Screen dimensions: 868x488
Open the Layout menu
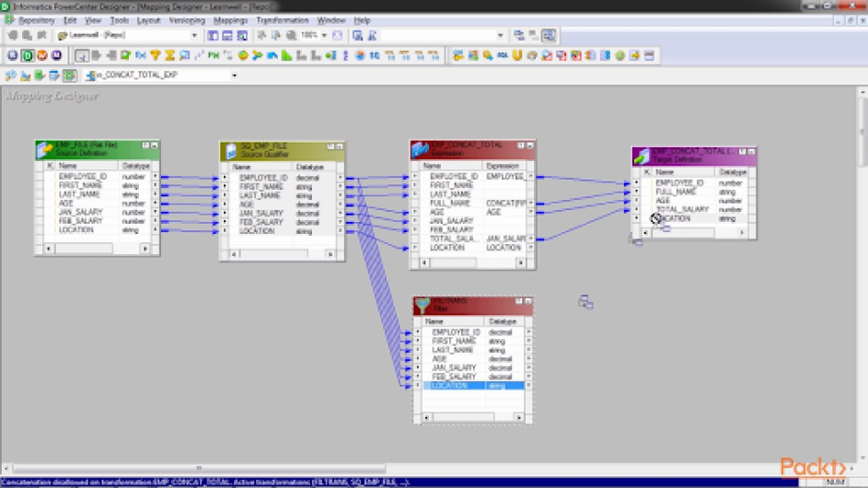point(148,20)
